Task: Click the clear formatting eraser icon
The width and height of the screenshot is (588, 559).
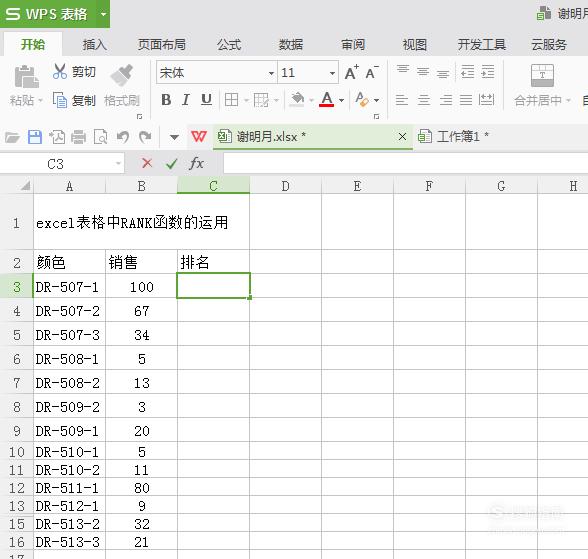Action: pos(362,100)
